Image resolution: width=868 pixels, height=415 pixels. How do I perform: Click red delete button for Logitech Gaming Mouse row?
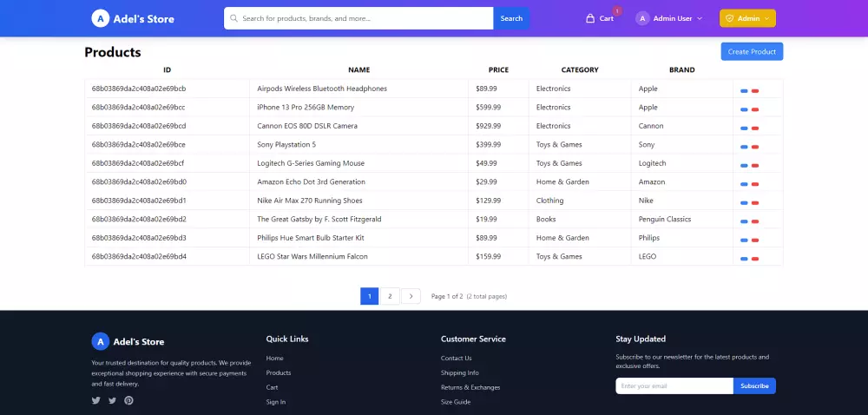[x=755, y=166]
